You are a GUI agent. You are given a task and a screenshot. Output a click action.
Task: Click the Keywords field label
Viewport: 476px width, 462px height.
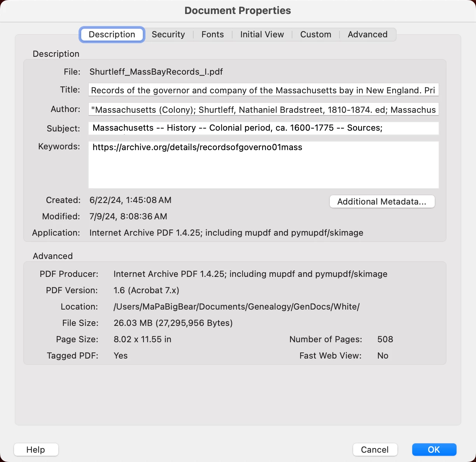59,146
